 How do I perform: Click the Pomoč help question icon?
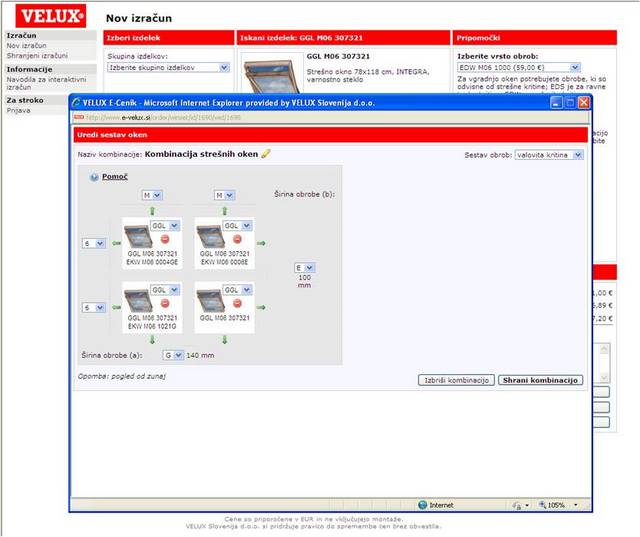tap(94, 177)
